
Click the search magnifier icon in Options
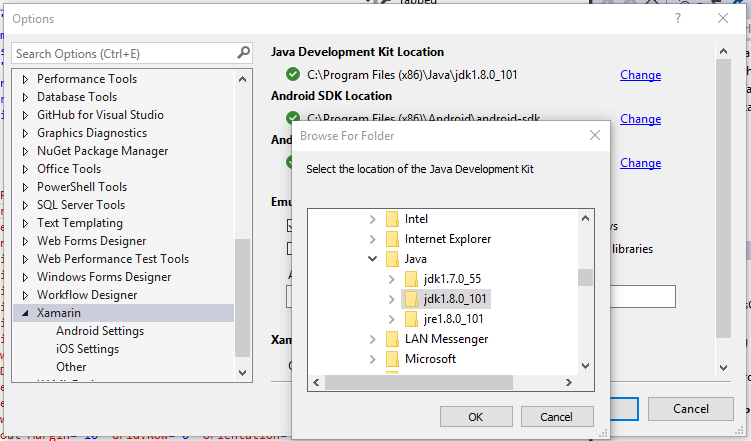coord(243,53)
